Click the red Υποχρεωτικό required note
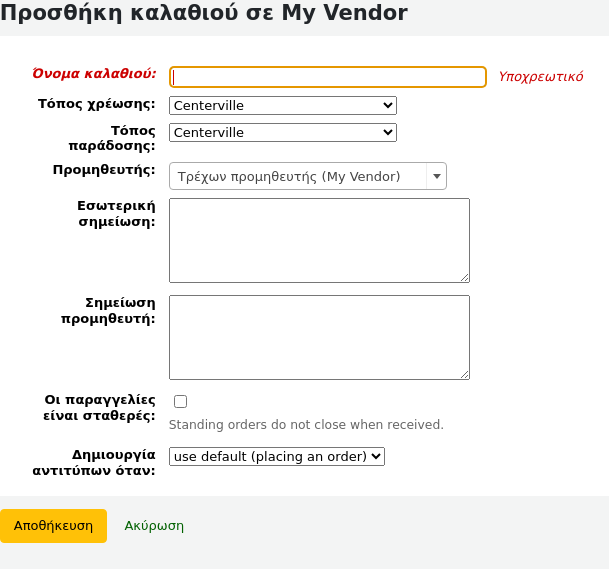 [x=541, y=77]
